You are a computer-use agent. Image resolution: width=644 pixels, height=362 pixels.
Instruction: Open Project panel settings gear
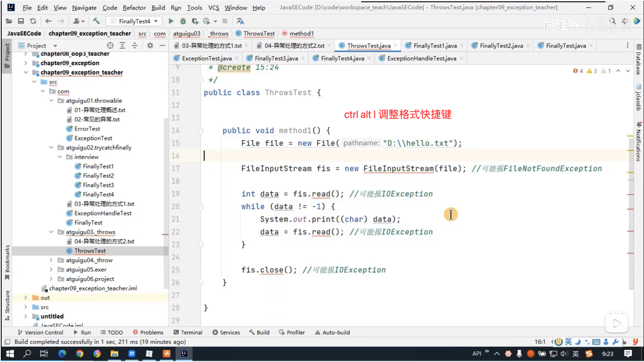pyautogui.click(x=150, y=45)
